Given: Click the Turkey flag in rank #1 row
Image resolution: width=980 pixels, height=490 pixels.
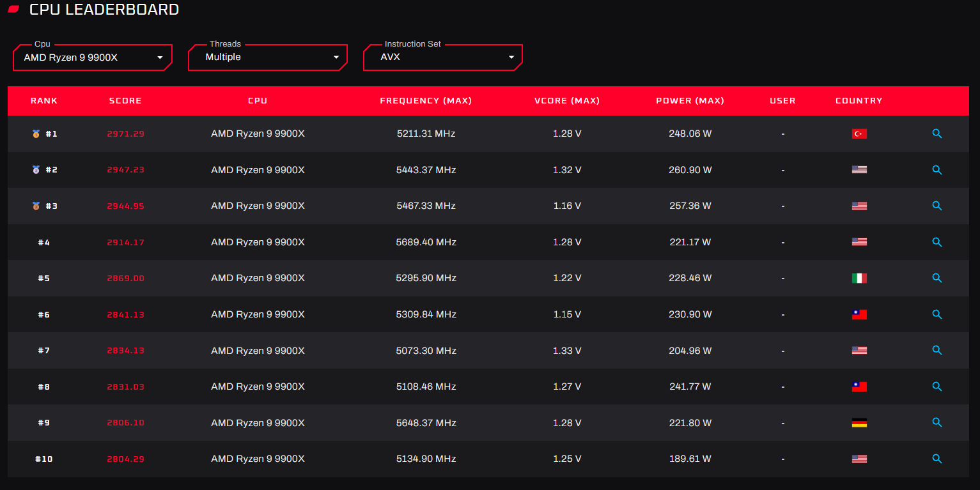Looking at the screenshot, I should click(859, 134).
